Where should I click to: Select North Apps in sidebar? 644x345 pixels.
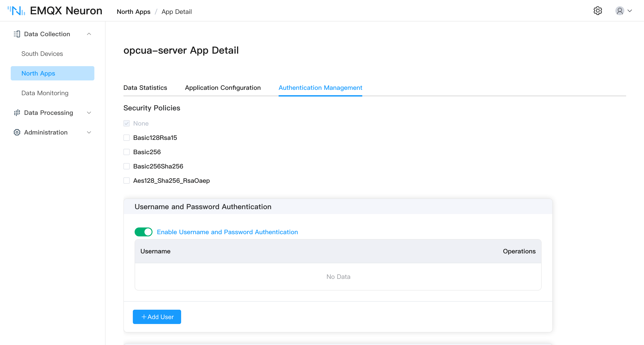tap(53, 74)
